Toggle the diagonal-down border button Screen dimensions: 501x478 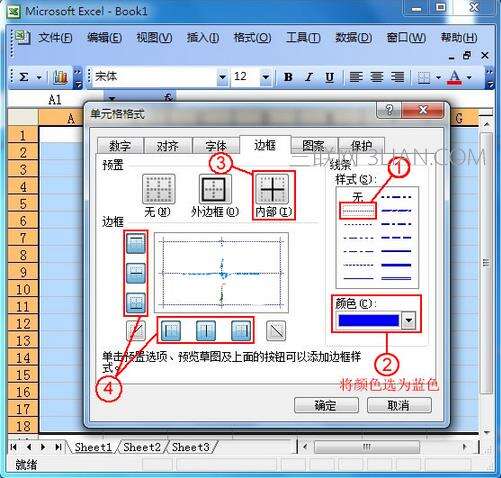pos(276,331)
